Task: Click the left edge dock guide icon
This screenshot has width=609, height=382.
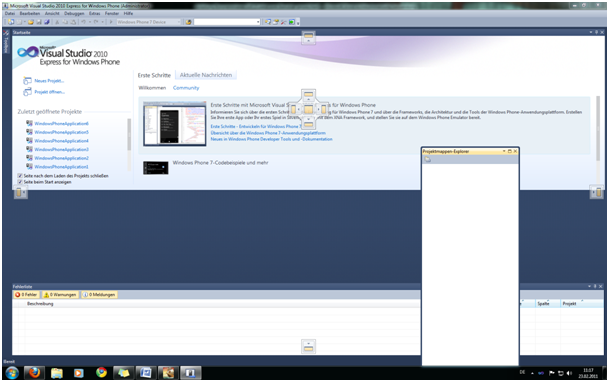Action: (20, 192)
